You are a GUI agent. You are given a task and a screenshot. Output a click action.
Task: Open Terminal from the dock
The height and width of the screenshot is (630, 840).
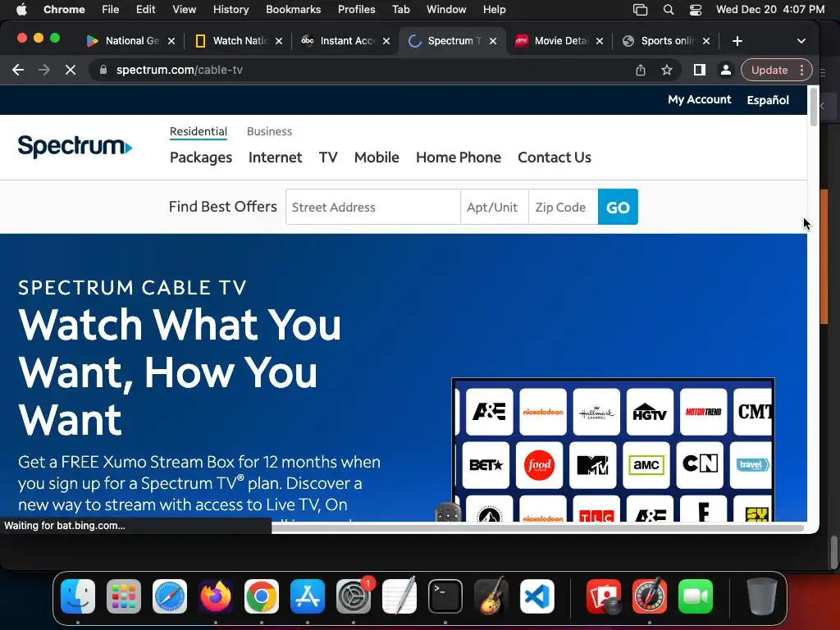445,596
